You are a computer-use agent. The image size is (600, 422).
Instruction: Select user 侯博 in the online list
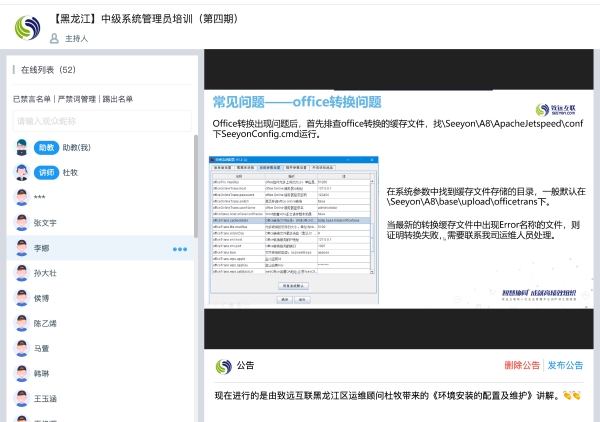coord(100,298)
